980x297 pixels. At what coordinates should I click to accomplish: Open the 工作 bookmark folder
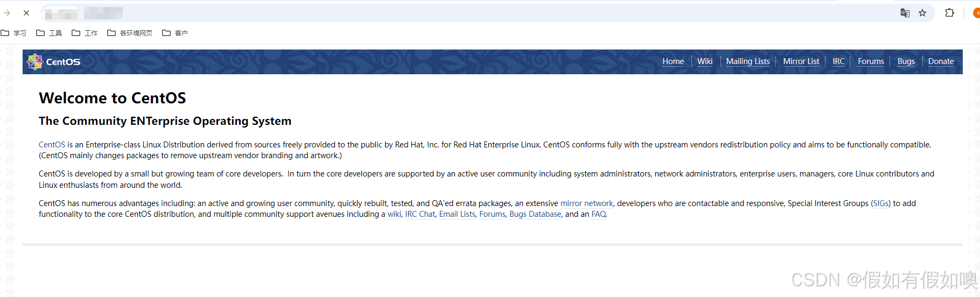click(85, 33)
